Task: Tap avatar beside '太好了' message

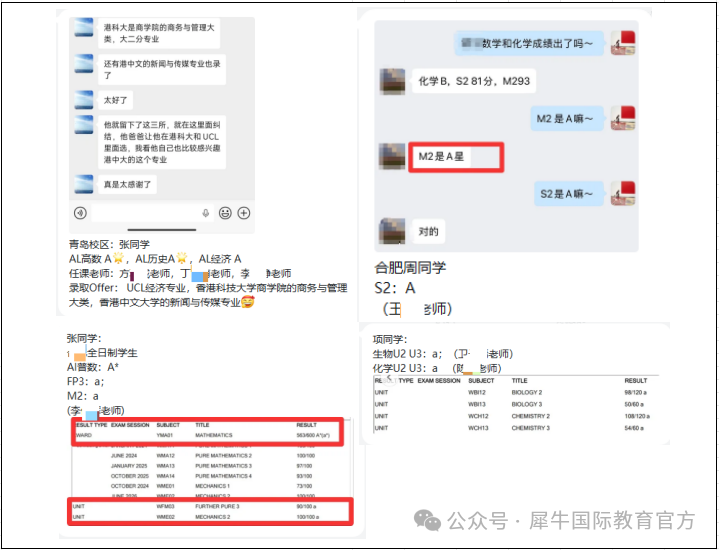Action: [83, 100]
